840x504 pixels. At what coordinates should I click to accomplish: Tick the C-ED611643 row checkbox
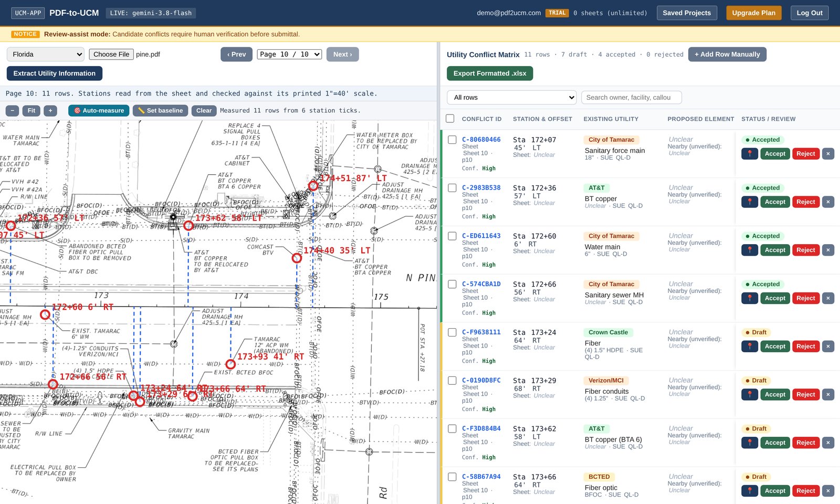[452, 236]
